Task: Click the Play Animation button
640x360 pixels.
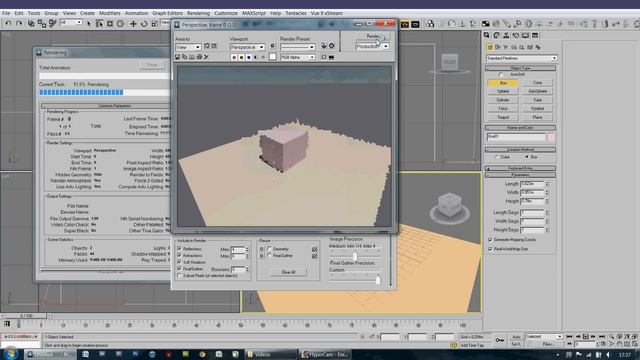Action: (x=585, y=336)
